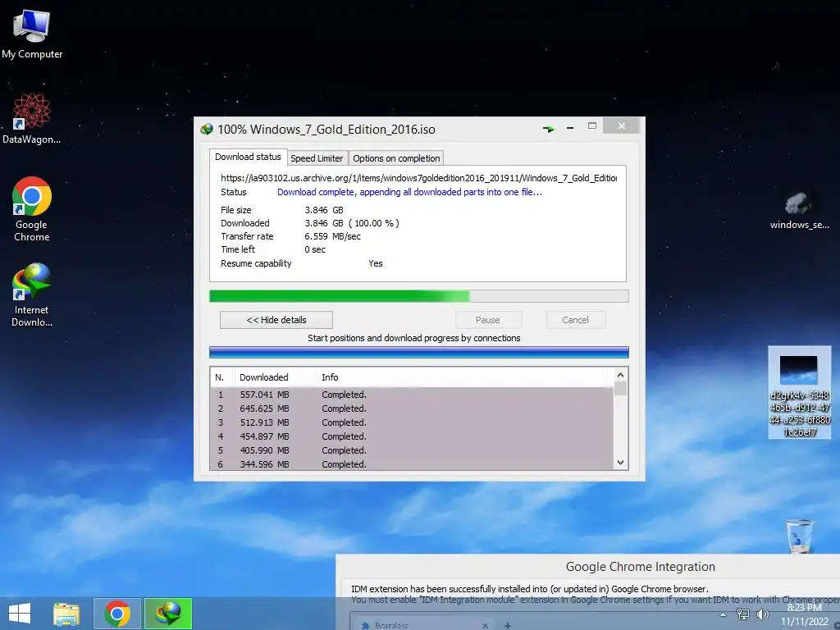The image size is (840, 630).
Task: Click the 'Download complete, appending' status text
Action: [410, 192]
